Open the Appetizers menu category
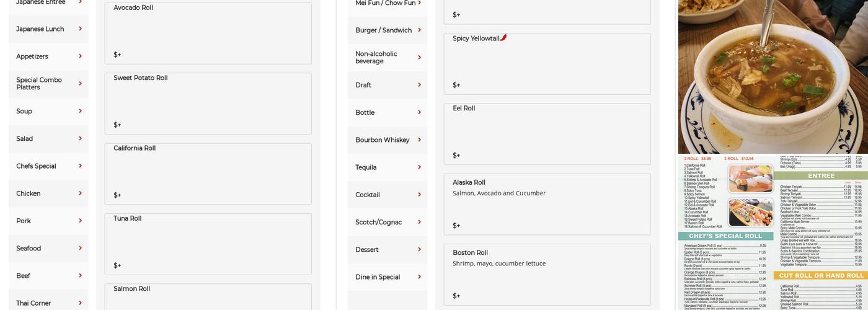Viewport: 868px width, 310px height. (x=48, y=56)
